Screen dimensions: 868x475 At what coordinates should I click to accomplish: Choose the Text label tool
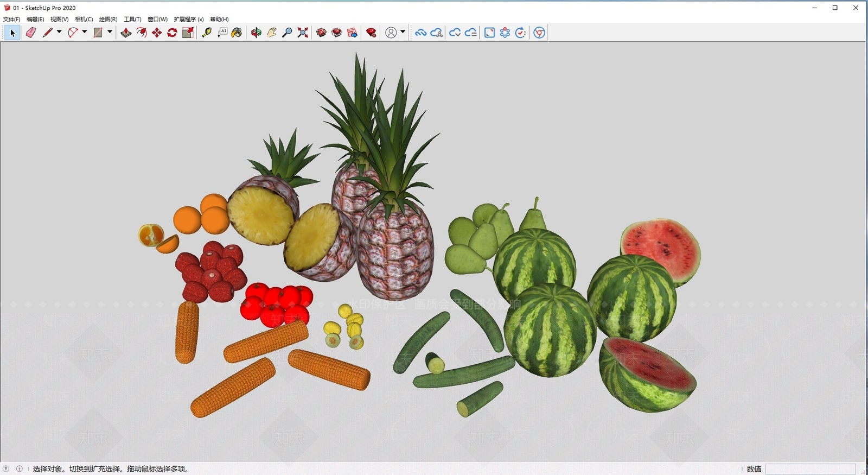point(222,33)
